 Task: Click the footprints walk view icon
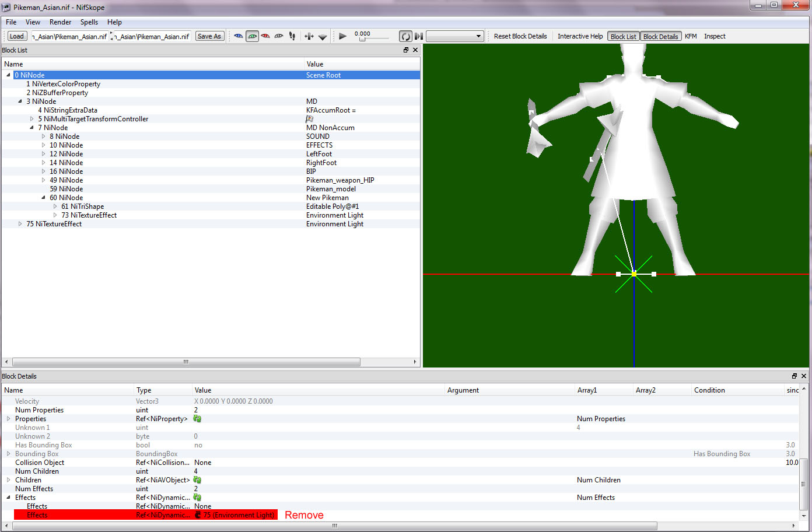click(292, 36)
